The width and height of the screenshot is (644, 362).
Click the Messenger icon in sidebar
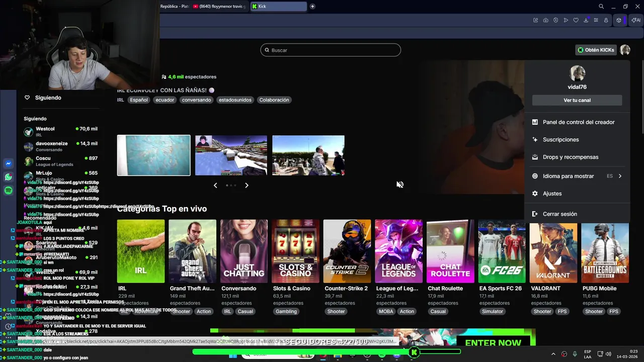click(9, 164)
